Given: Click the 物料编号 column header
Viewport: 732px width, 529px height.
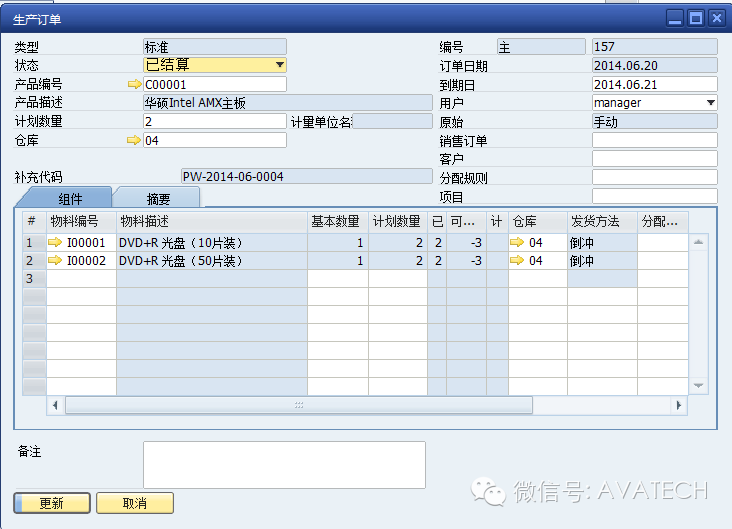Looking at the screenshot, I should pyautogui.click(x=81, y=221).
